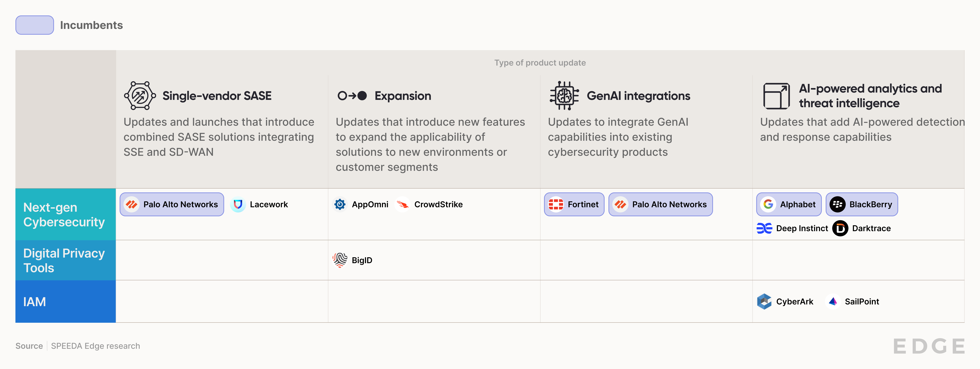
Task: Click the Alphabet Google G logo
Action: point(768,204)
